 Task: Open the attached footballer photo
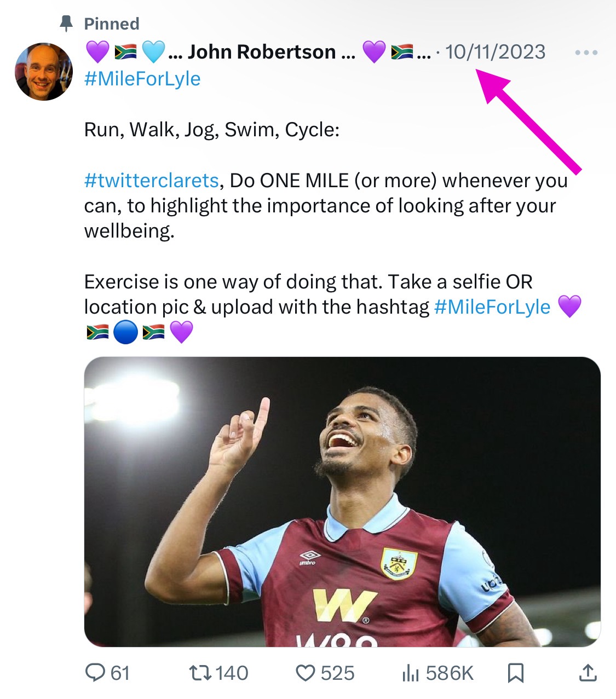(342, 501)
